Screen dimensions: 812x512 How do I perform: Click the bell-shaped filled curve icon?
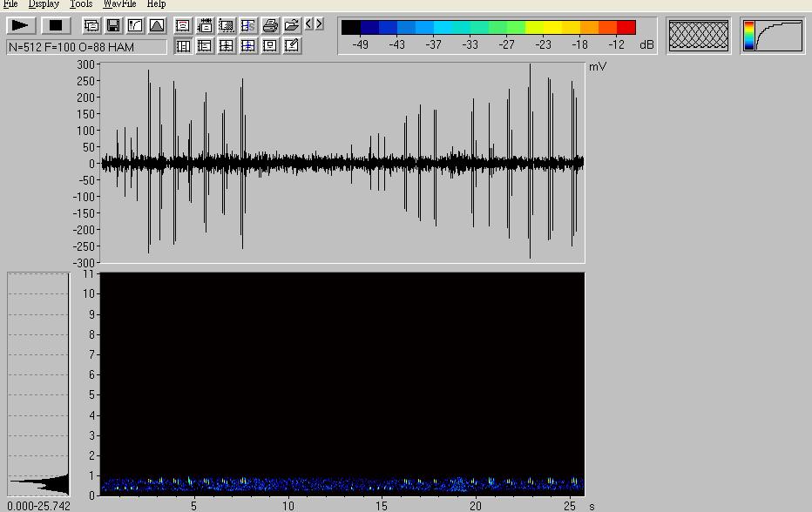point(157,26)
